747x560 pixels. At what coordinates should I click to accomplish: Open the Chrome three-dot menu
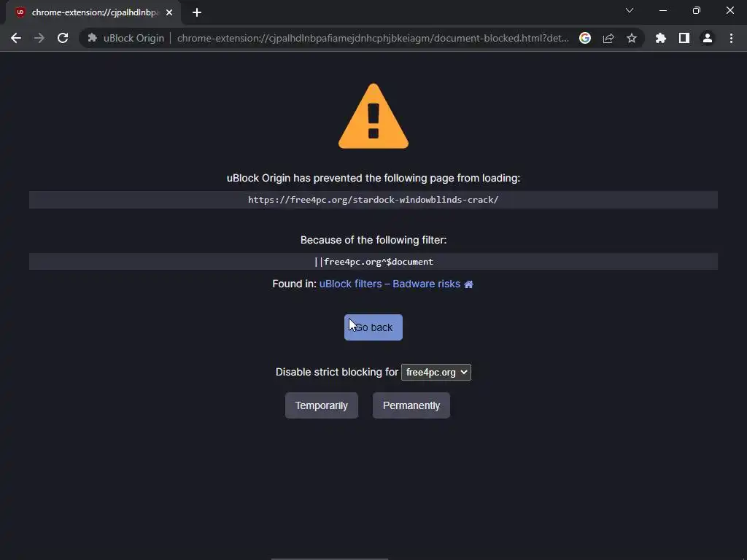click(731, 38)
